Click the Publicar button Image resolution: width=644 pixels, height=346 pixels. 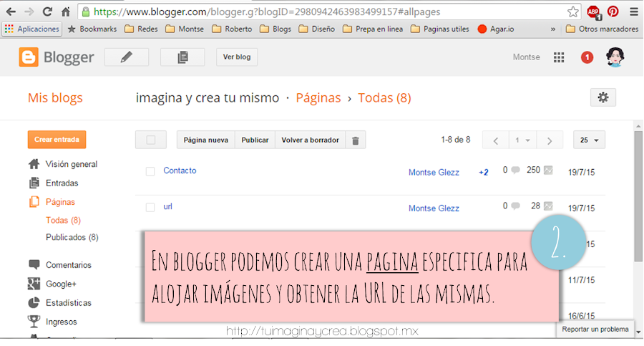[255, 140]
